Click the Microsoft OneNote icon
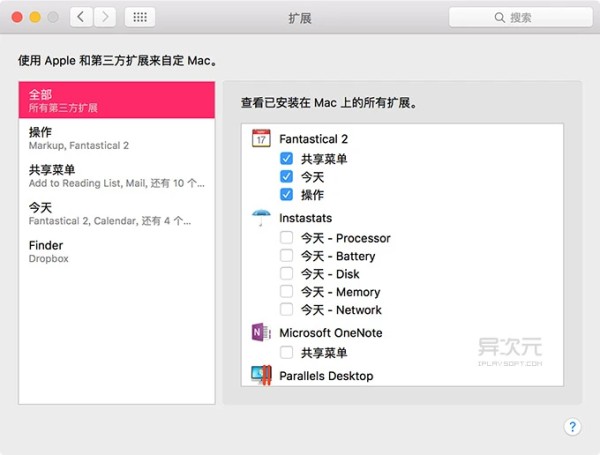This screenshot has width=600, height=455. click(261, 332)
